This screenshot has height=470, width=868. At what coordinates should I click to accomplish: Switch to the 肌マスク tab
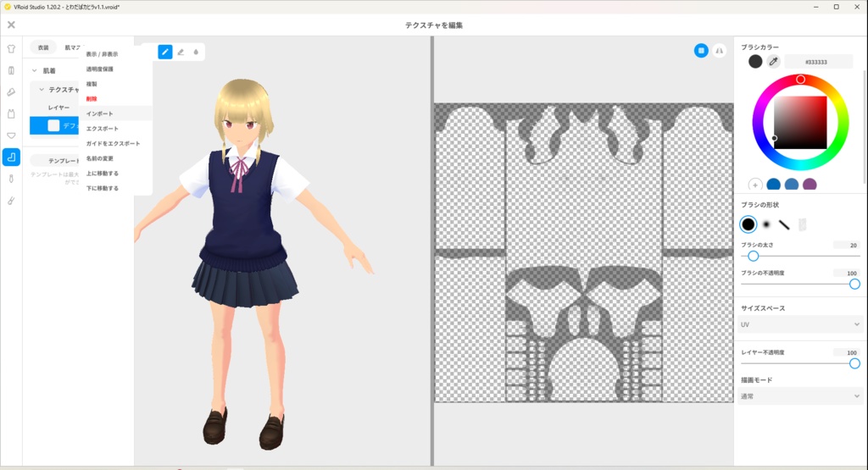(72, 47)
